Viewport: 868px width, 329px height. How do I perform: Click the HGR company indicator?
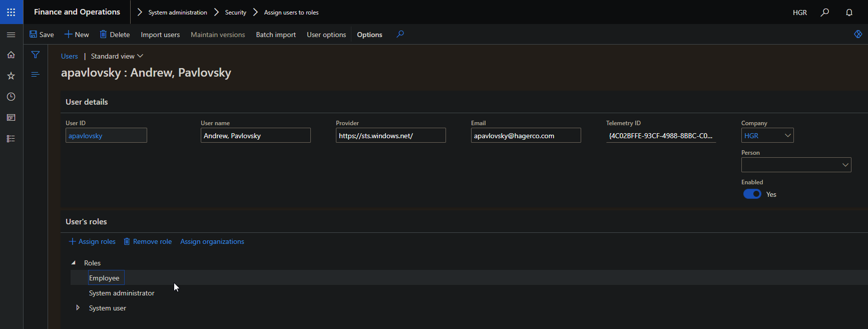[x=800, y=13]
